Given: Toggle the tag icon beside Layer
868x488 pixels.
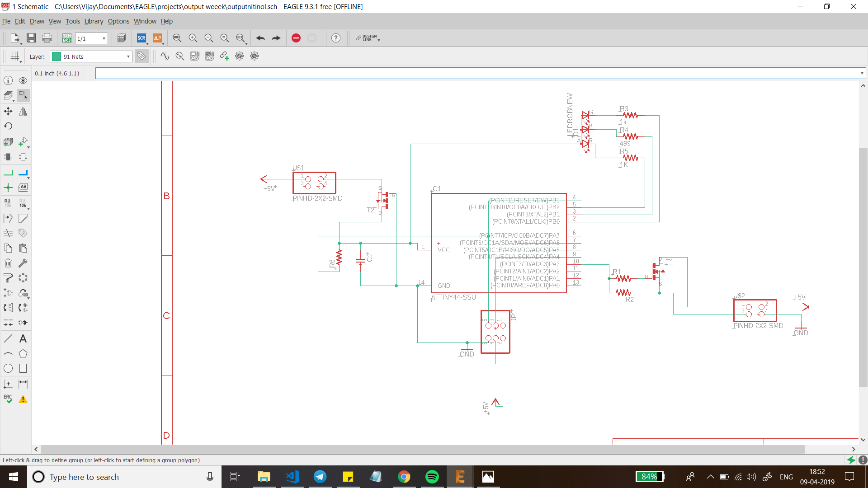Looking at the screenshot, I should pos(142,56).
